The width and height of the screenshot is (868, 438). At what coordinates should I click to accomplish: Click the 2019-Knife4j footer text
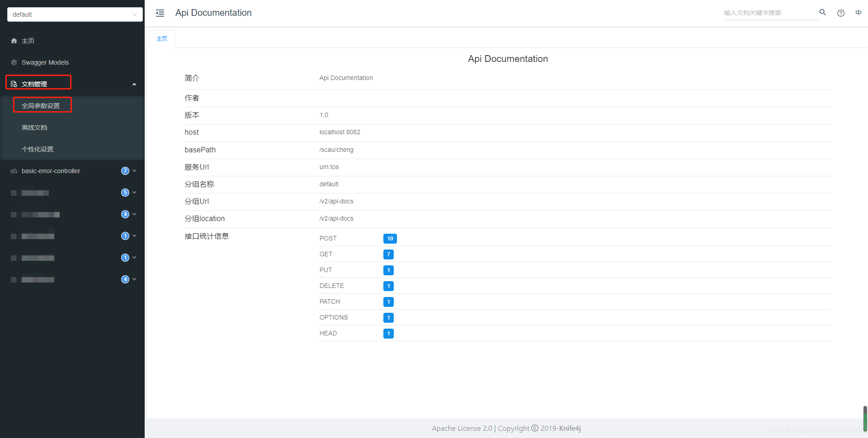pyautogui.click(x=561, y=429)
